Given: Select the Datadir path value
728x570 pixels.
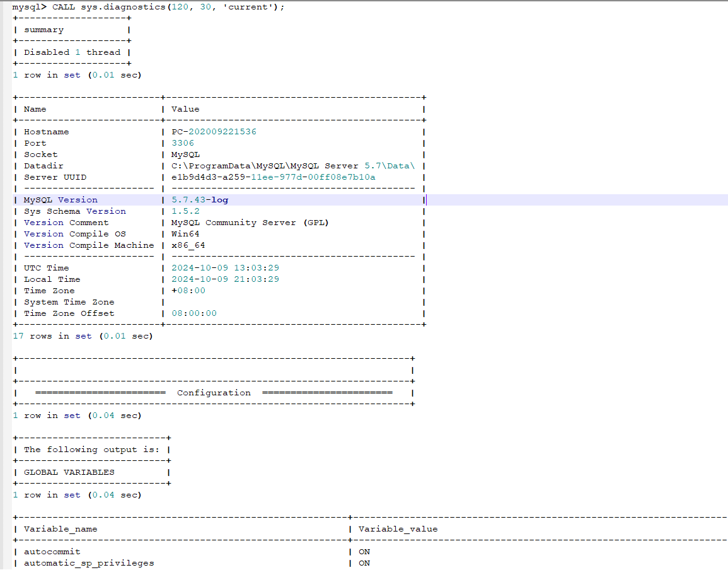Looking at the screenshot, I should pyautogui.click(x=293, y=166).
